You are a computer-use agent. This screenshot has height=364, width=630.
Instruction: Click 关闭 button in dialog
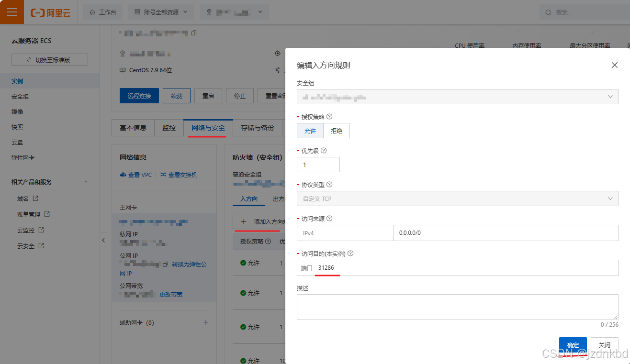coord(605,345)
